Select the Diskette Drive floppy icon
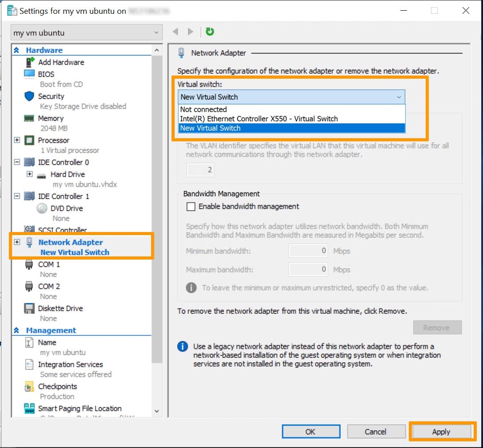Image resolution: width=483 pixels, height=448 pixels. pyautogui.click(x=29, y=308)
